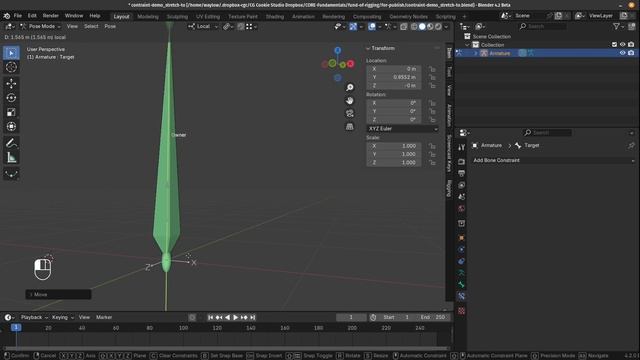The image size is (640, 360).
Task: Select the Scale tool
Action: 11,112
